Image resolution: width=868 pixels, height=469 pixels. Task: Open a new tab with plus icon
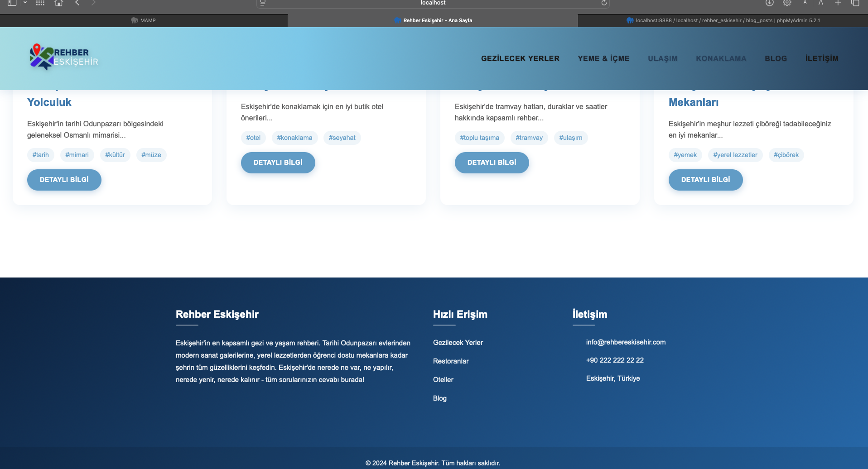[x=838, y=3]
